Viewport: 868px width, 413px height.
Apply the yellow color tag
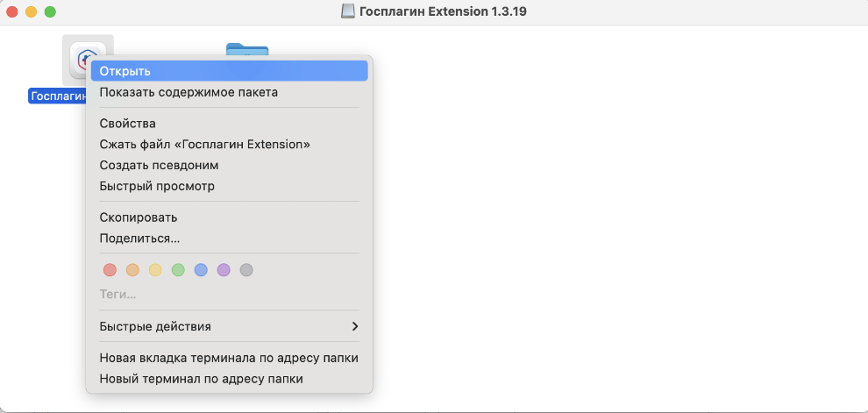click(155, 270)
